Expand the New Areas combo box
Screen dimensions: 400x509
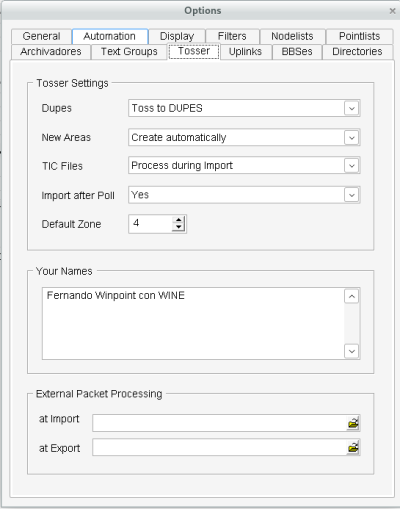pyautogui.click(x=352, y=137)
